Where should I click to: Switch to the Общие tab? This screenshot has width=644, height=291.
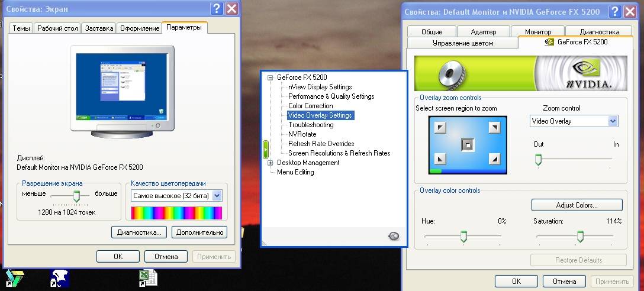click(x=432, y=31)
